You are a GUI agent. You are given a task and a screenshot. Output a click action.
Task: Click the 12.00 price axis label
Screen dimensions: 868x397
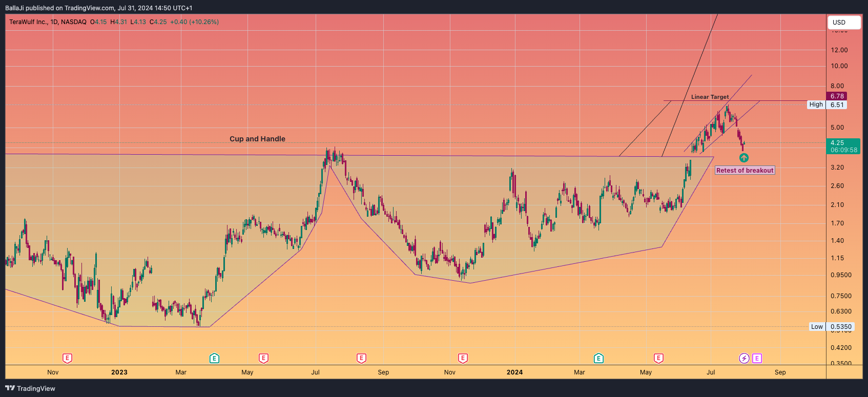click(x=839, y=50)
